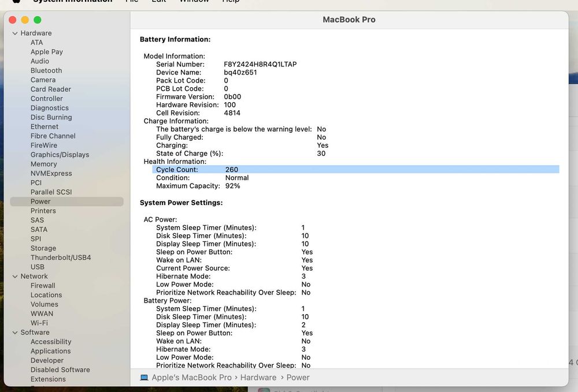This screenshot has height=392, width=578.
Task: Click the Charging Yes value
Action: pos(323,145)
